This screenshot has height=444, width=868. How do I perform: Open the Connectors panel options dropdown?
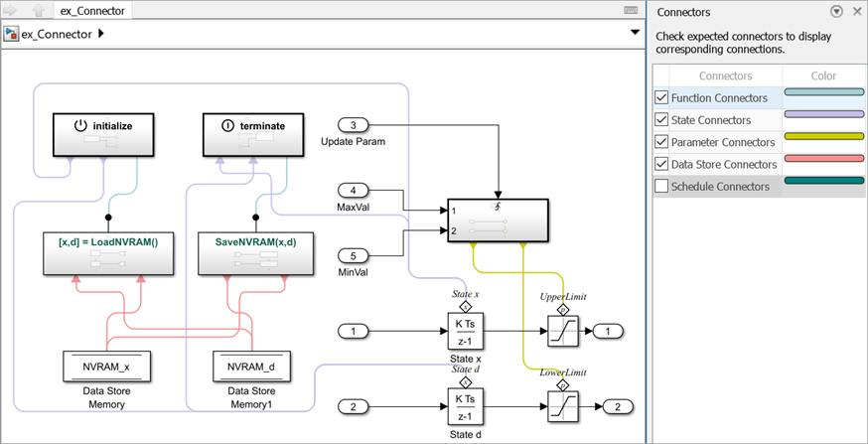[836, 12]
